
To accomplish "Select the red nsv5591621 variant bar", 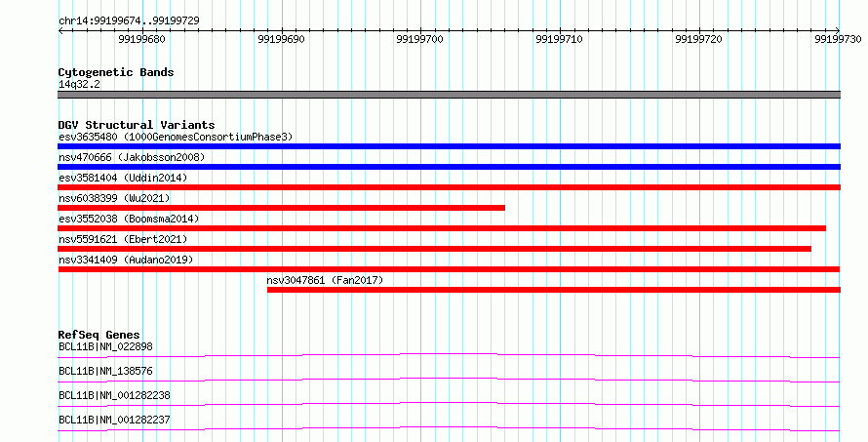I will point(435,249).
